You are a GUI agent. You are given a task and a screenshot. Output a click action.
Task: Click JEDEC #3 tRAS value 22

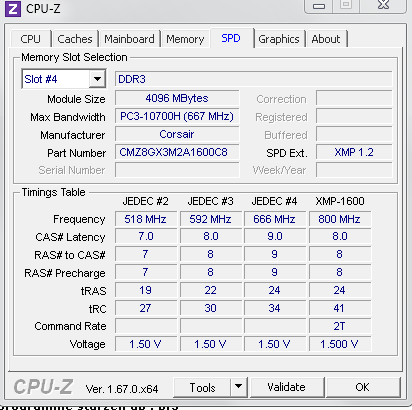211,290
